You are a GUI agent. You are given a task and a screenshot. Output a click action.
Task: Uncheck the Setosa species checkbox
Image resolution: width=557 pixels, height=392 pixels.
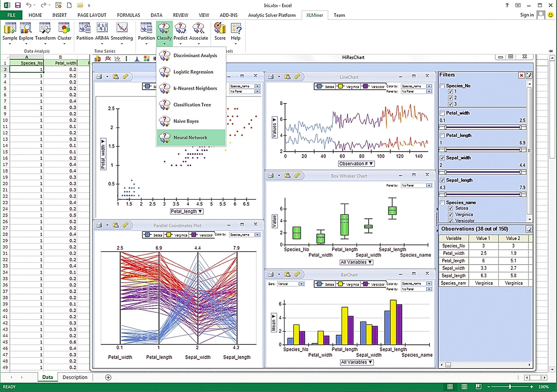point(450,208)
